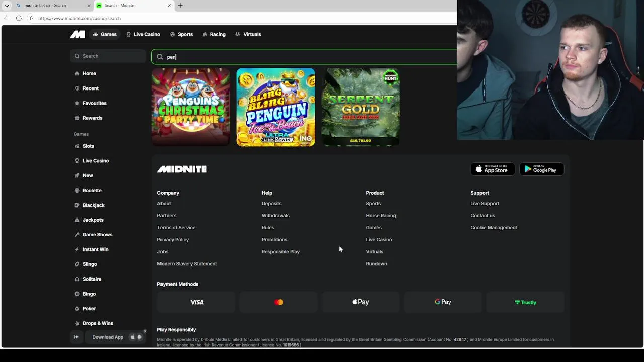Click the sidebar Search input field
Screen dimensions: 644x362
click(108, 56)
